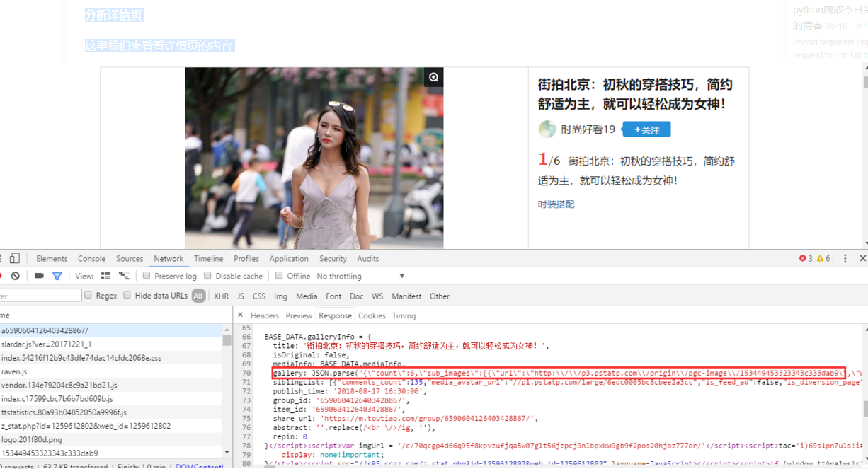
Task: Click the 时尚好看19 author avatar
Action: pyautogui.click(x=547, y=129)
